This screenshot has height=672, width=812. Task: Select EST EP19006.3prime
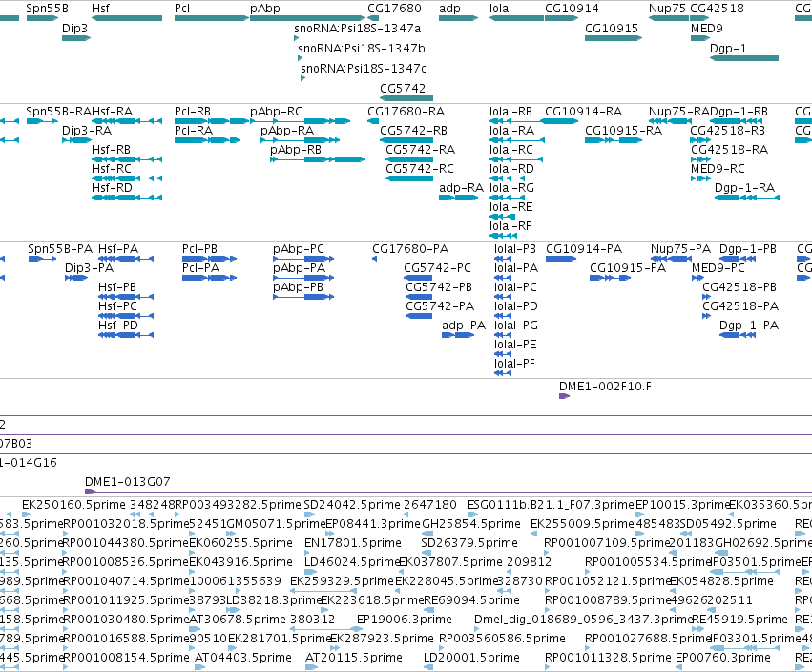404,619
